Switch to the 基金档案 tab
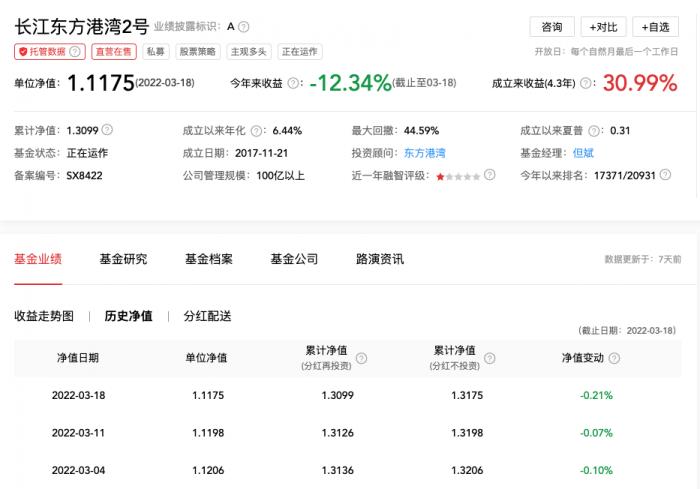The height and width of the screenshot is (489, 700). [208, 259]
